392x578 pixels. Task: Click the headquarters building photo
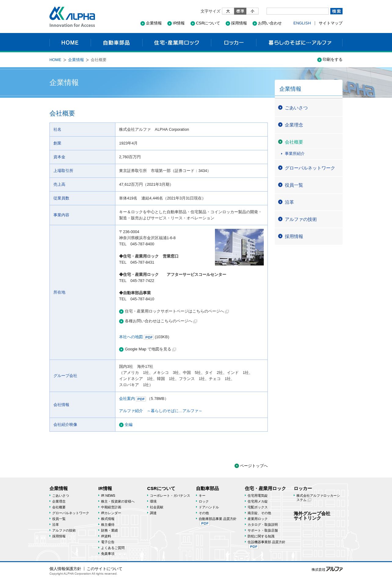[239, 247]
